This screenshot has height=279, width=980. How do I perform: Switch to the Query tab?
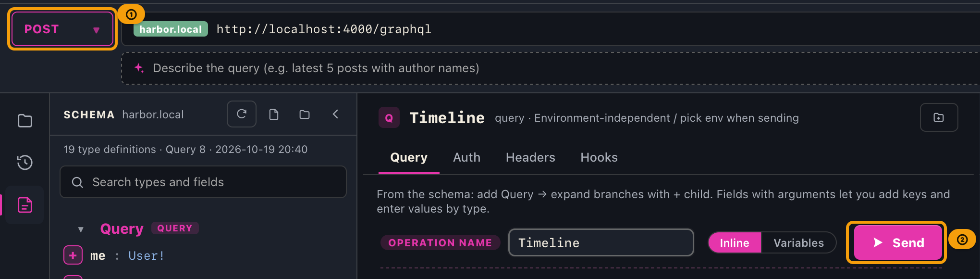(x=409, y=158)
